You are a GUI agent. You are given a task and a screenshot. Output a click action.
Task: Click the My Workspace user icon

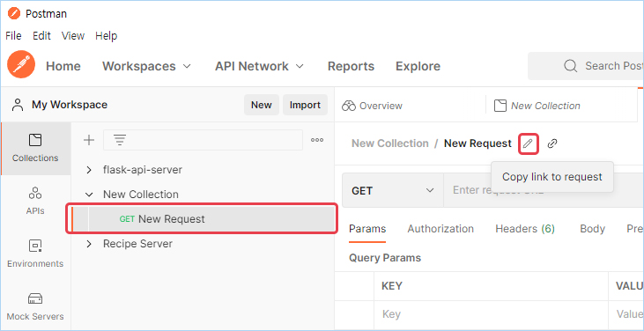tap(18, 105)
